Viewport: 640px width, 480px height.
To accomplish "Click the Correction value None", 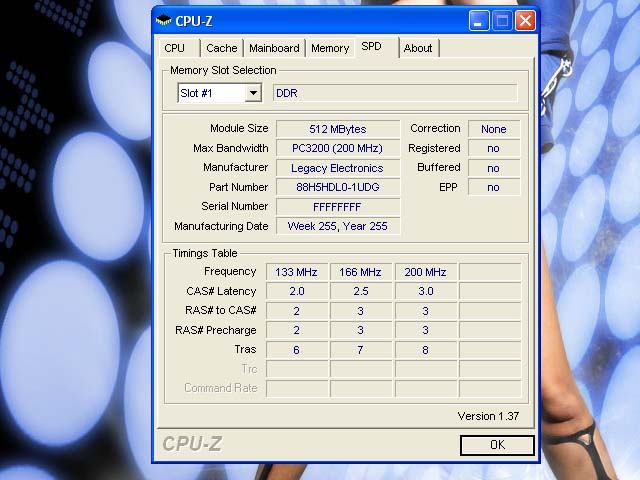I will pos(494,129).
